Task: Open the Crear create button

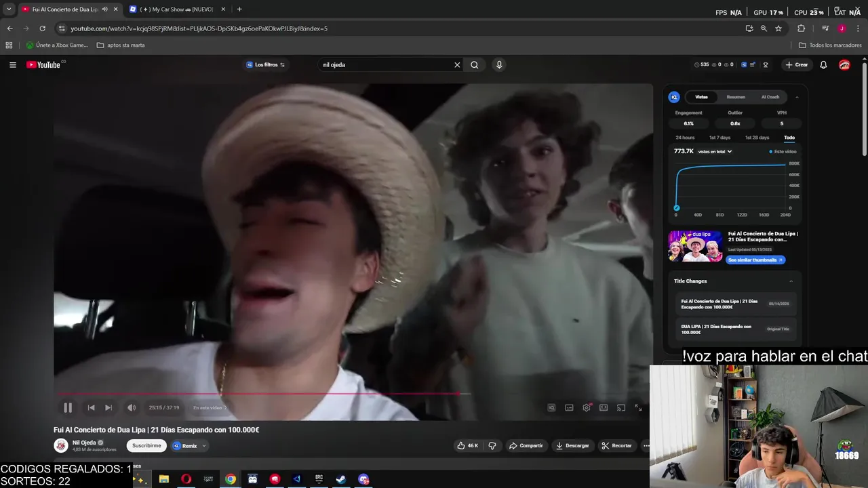Action: click(x=797, y=65)
